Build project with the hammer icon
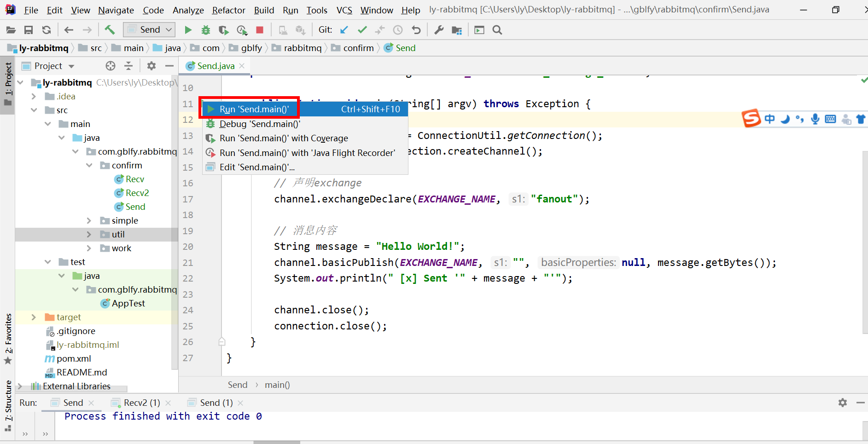 pyautogui.click(x=110, y=30)
